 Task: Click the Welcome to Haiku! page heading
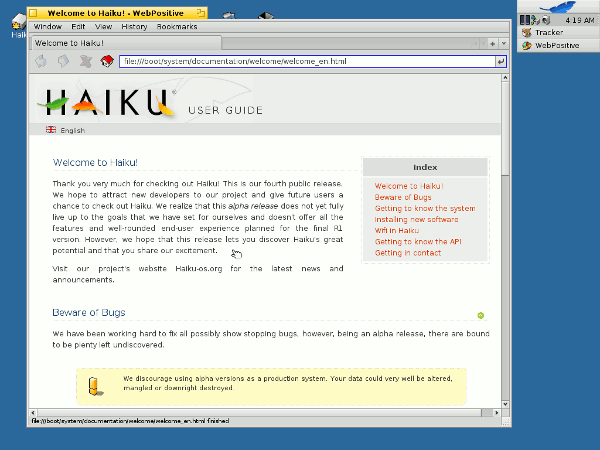[x=95, y=162]
